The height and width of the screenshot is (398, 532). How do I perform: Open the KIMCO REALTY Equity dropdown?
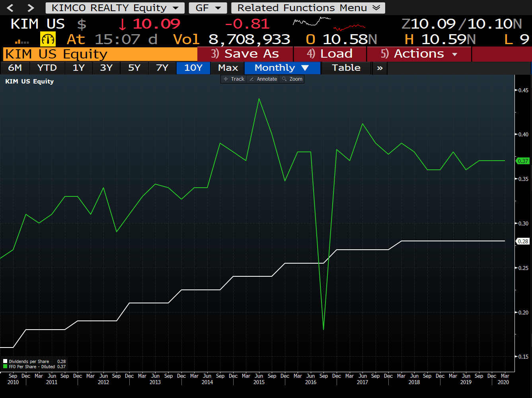(115, 8)
